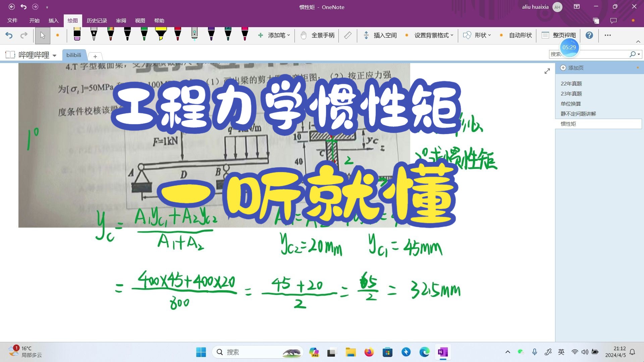Open Windows Start menu
This screenshot has height=362, width=644.
click(x=201, y=352)
